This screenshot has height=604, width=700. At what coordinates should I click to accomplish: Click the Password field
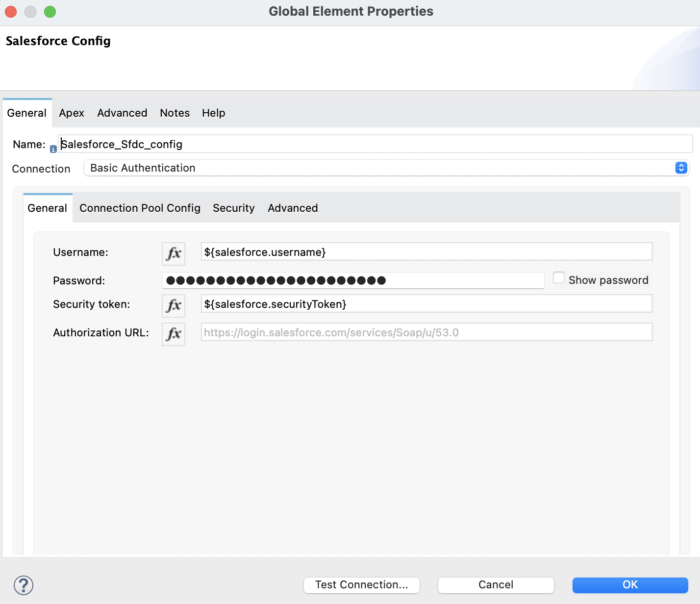coord(353,280)
